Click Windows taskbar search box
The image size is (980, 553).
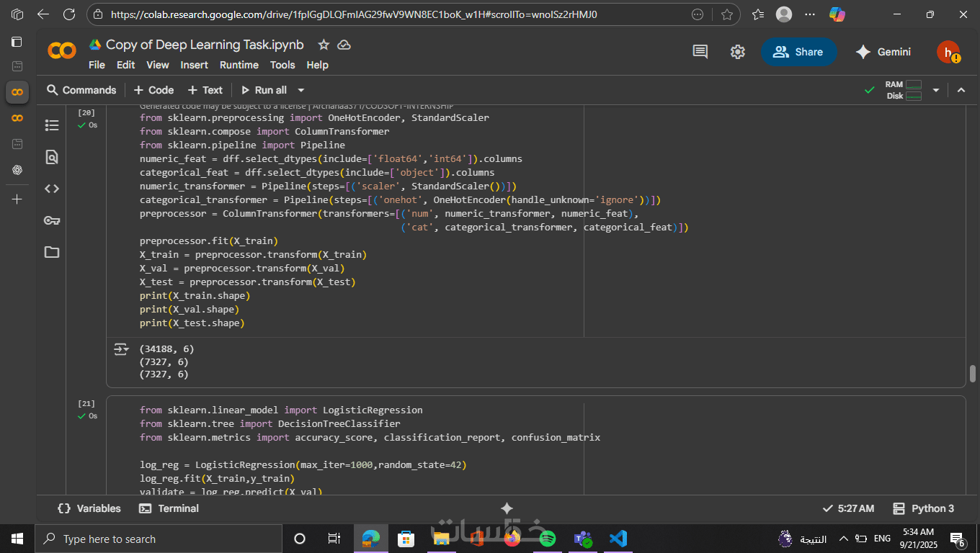[159, 539]
